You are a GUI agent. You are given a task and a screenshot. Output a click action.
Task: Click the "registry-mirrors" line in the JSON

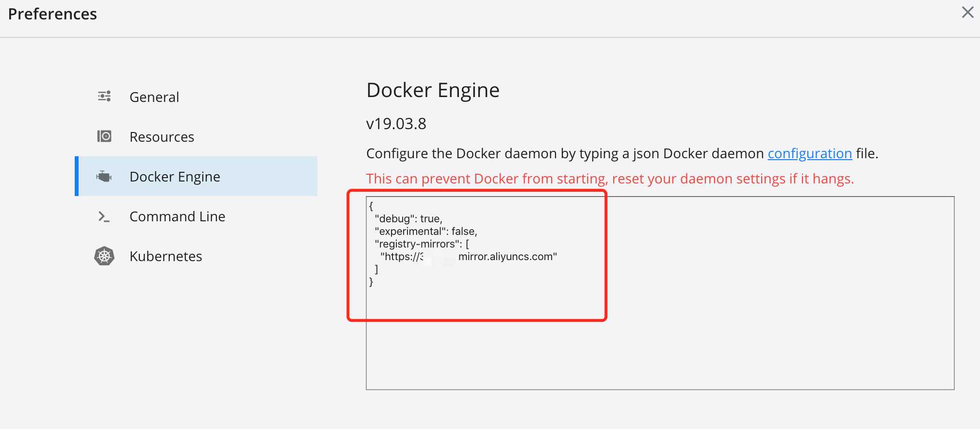[422, 244]
